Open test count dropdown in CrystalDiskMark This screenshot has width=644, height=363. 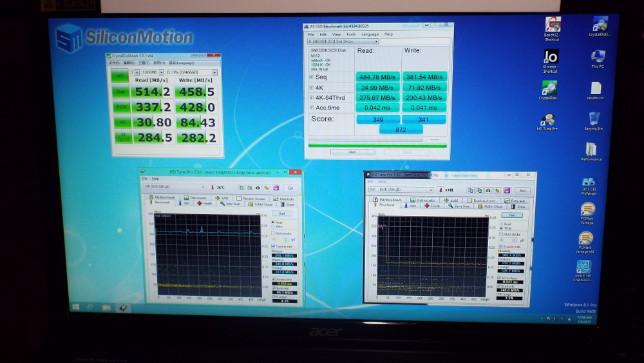[137, 72]
